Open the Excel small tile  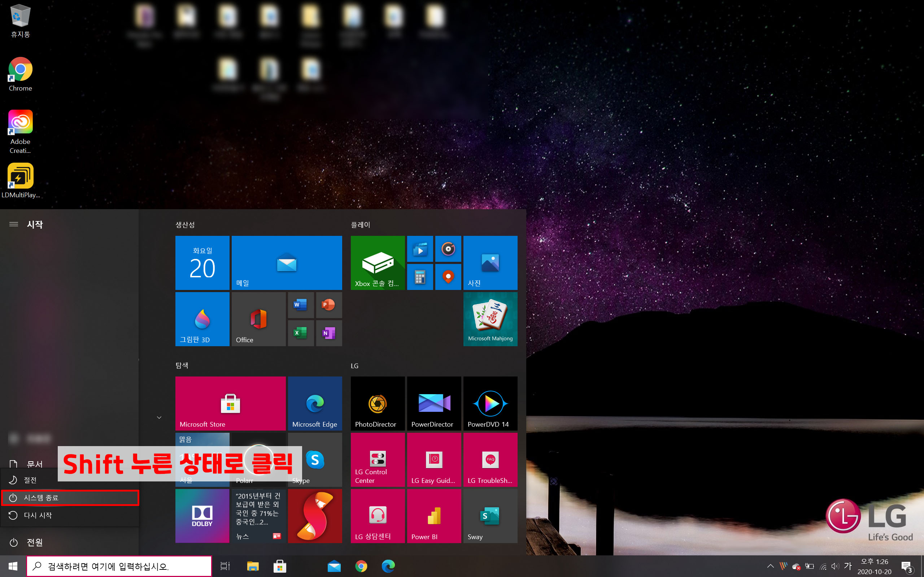click(301, 333)
